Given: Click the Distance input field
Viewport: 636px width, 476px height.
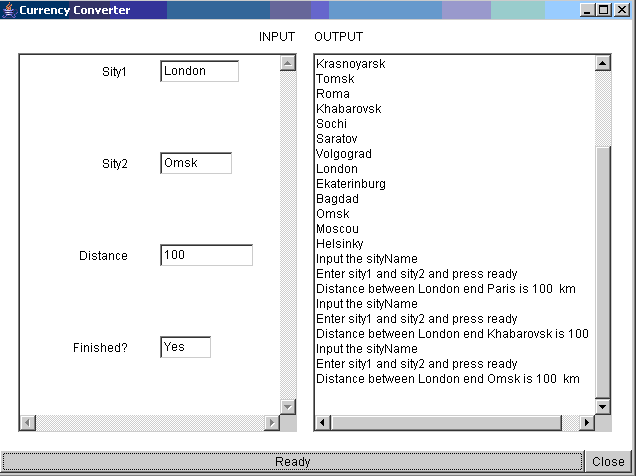Looking at the screenshot, I should coord(206,255).
